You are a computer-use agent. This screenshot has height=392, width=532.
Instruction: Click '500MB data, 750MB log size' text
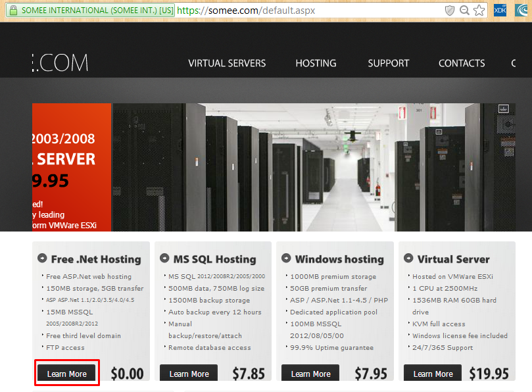(216, 289)
